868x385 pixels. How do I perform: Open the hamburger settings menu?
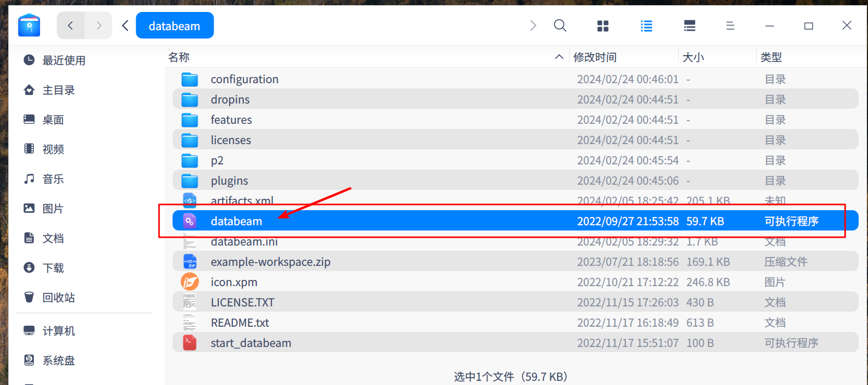click(730, 26)
